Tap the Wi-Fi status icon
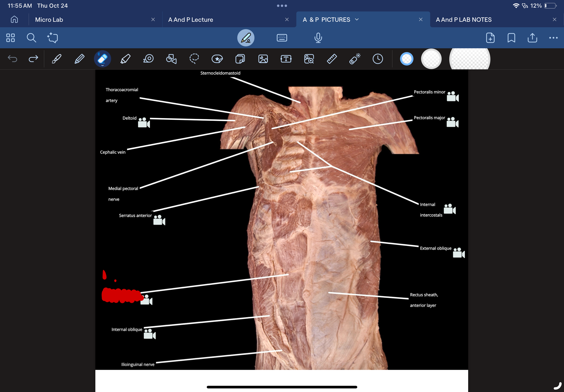564x392 pixels. click(516, 6)
